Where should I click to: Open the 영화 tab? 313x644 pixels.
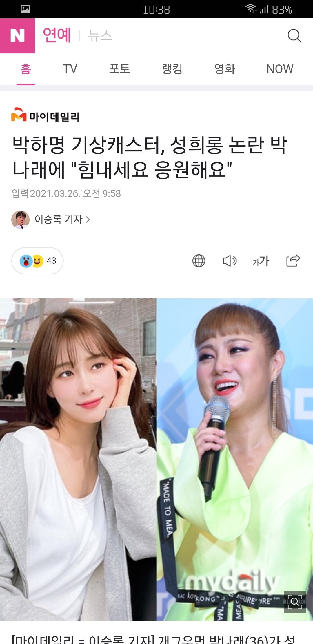225,69
